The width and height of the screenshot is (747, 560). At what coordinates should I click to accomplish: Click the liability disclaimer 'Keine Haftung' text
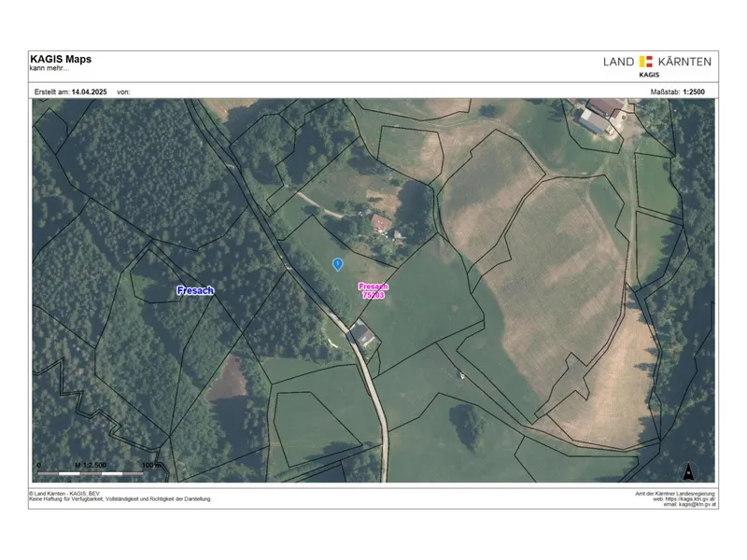click(x=120, y=499)
